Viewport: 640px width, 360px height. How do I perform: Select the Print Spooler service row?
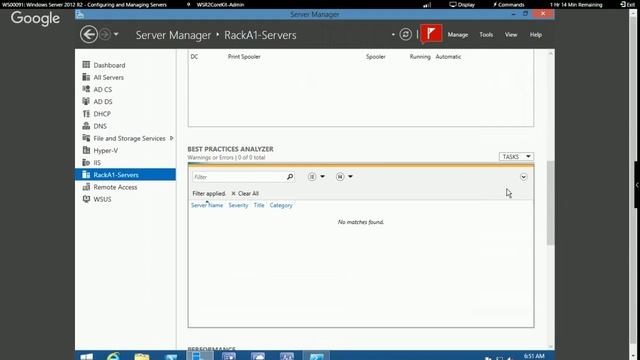(x=360, y=57)
